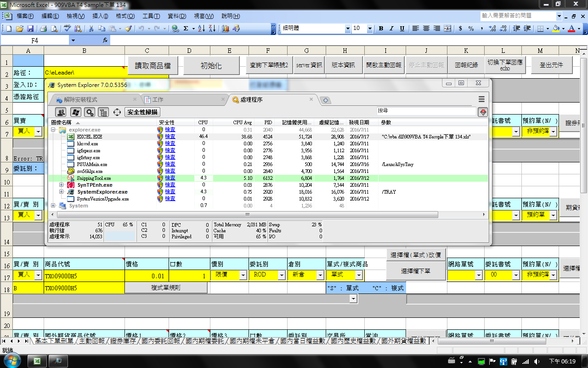Toggle Align Left
The width and height of the screenshot is (588, 368).
click(x=415, y=29)
